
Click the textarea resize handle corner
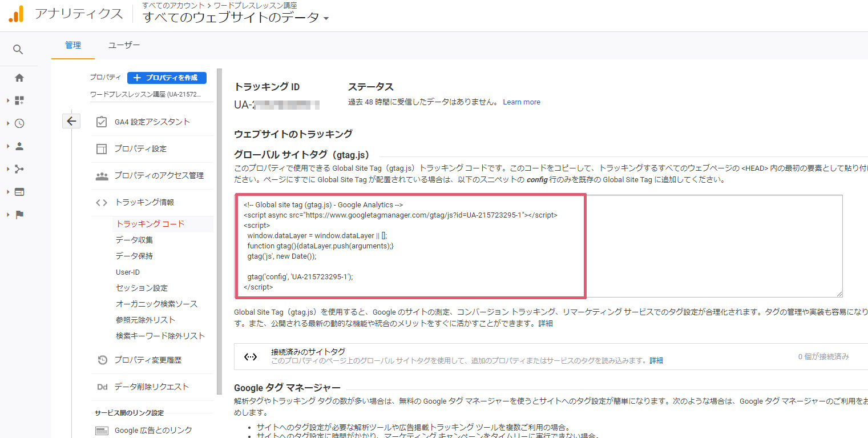(839, 294)
